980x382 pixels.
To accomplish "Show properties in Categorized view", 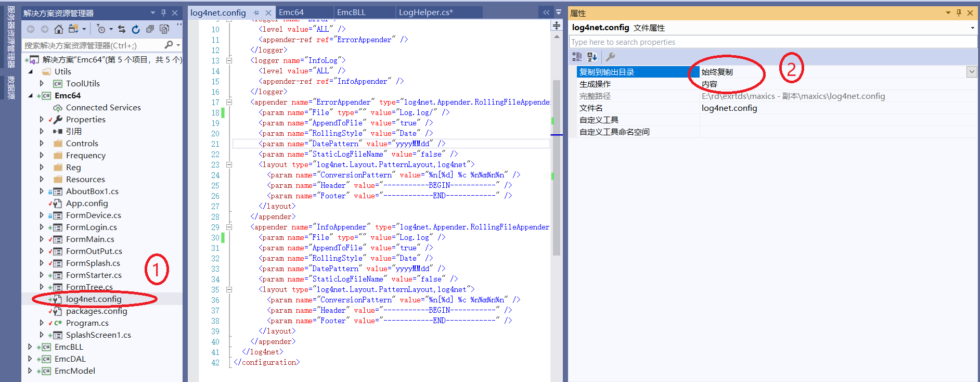I will point(577,57).
